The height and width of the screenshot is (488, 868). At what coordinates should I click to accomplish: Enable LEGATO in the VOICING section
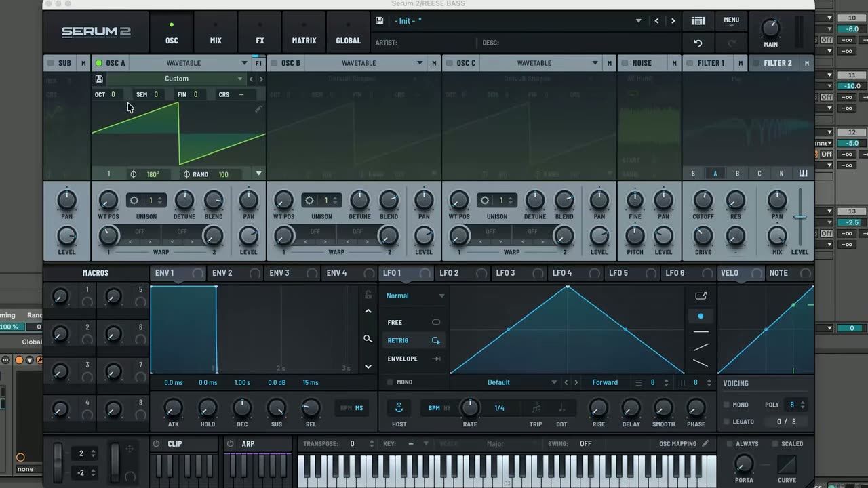[x=727, y=422]
